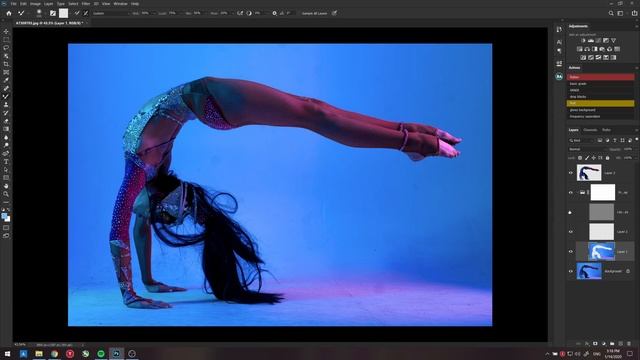Switch to the Channels tab
The height and width of the screenshot is (360, 640).
[x=590, y=130]
